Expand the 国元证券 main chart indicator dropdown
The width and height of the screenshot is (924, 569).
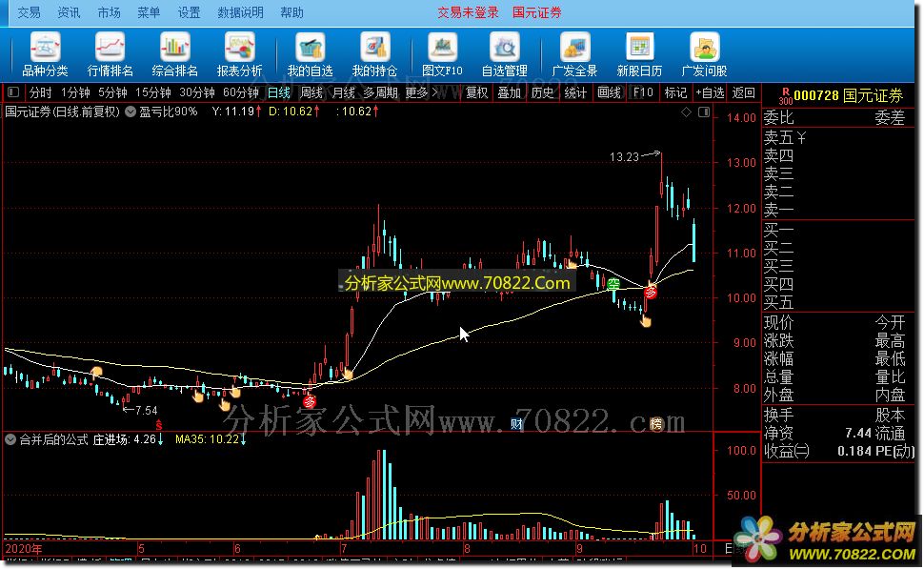131,112
